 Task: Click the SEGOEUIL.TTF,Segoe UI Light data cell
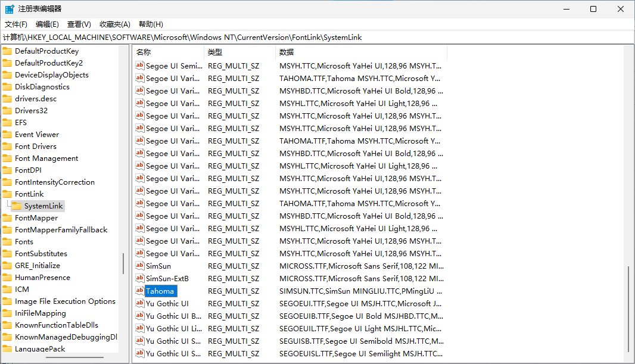pos(360,329)
